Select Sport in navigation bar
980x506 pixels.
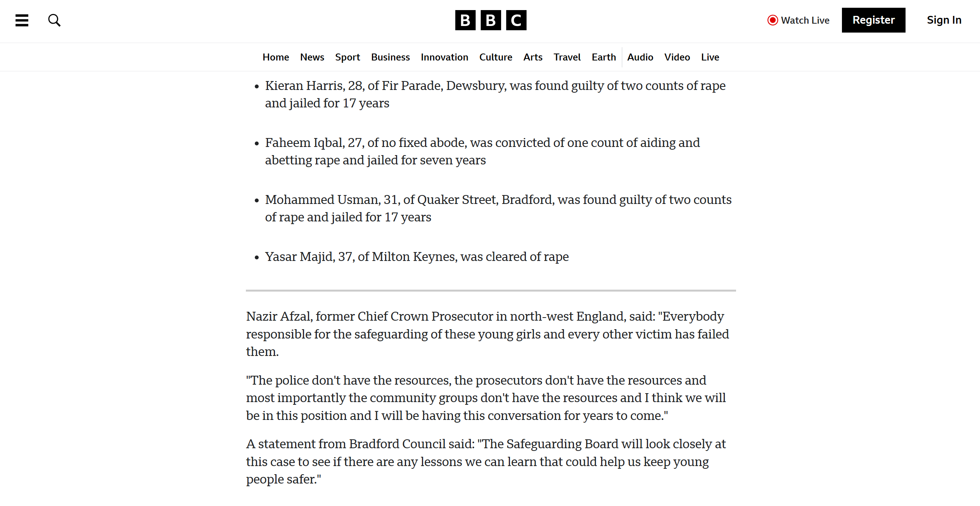point(347,57)
